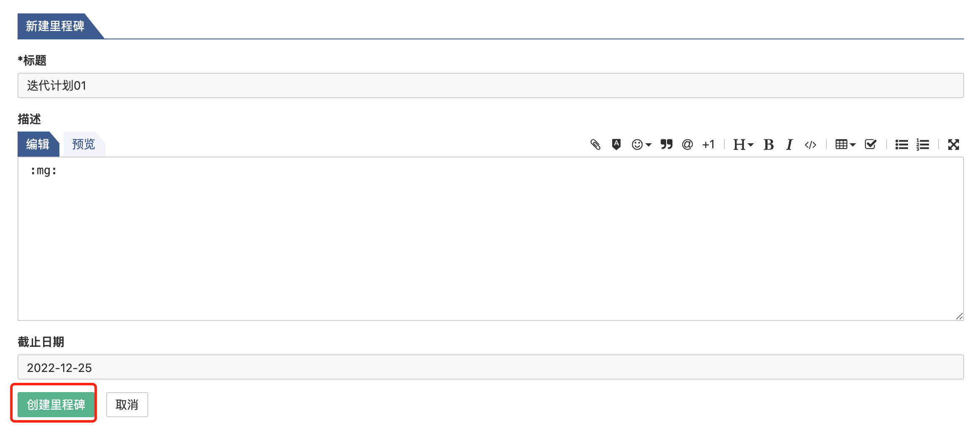Insert a code block with the </> icon
Screen dimensions: 980x439
click(x=810, y=145)
